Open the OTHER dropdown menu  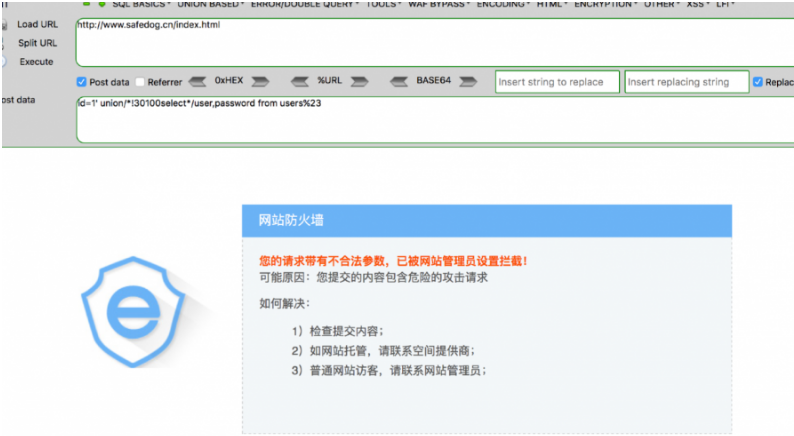click(662, 4)
